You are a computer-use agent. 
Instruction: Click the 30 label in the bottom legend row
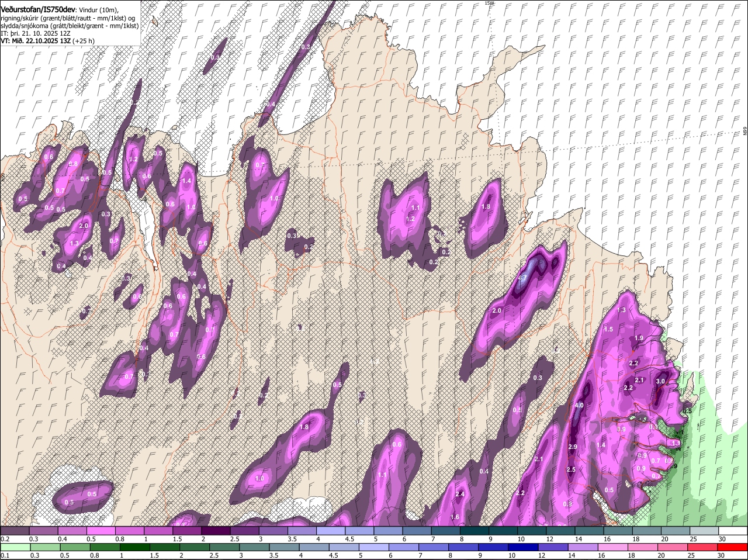pos(721,555)
